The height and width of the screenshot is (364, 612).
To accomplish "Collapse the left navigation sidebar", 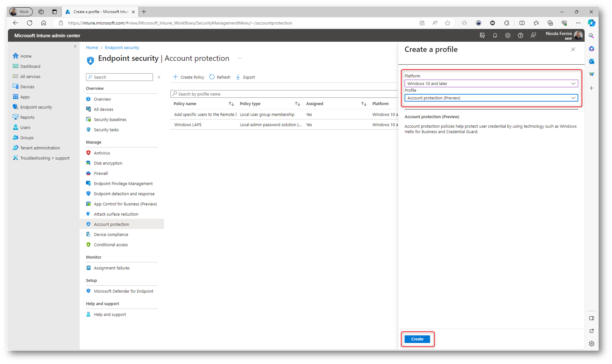I will [x=75, y=46].
